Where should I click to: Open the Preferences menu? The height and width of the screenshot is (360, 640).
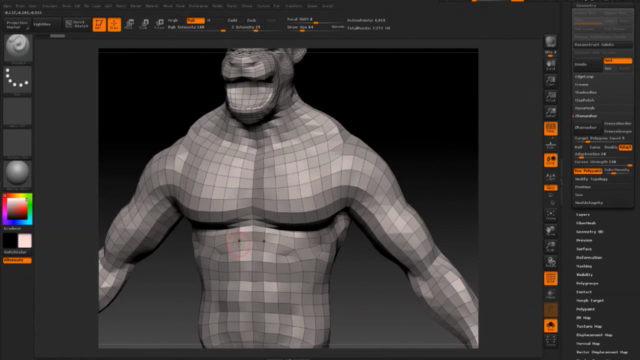click(198, 6)
